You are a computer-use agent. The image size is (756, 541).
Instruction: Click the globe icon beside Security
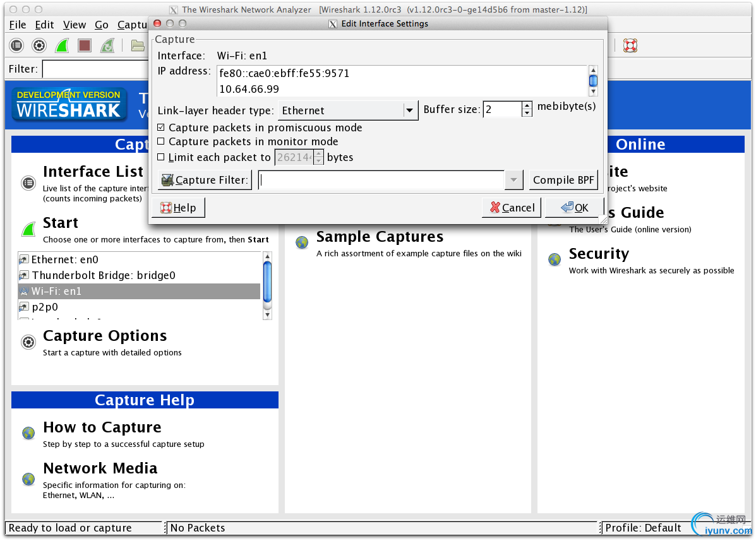tap(555, 259)
